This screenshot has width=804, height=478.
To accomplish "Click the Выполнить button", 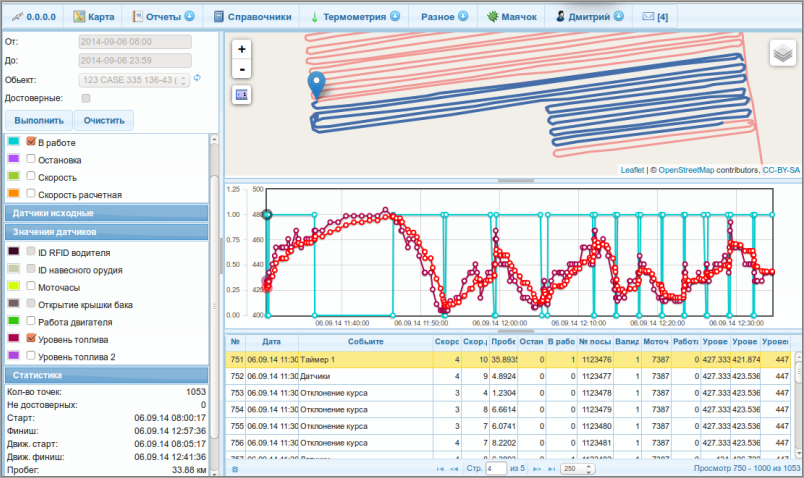I will click(x=39, y=121).
